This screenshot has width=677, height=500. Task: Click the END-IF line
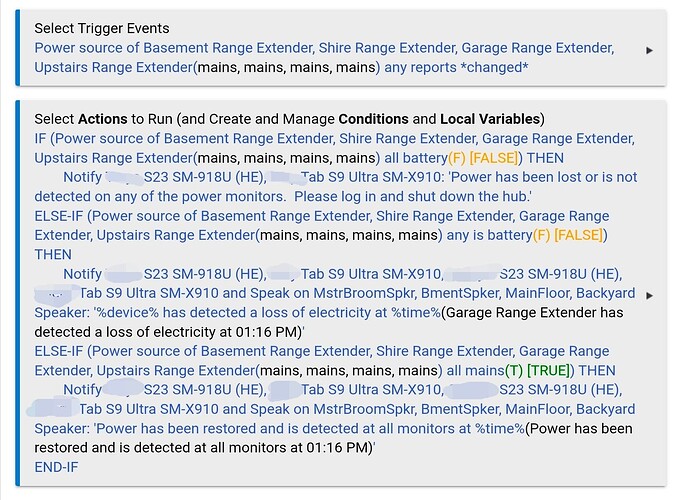56,467
